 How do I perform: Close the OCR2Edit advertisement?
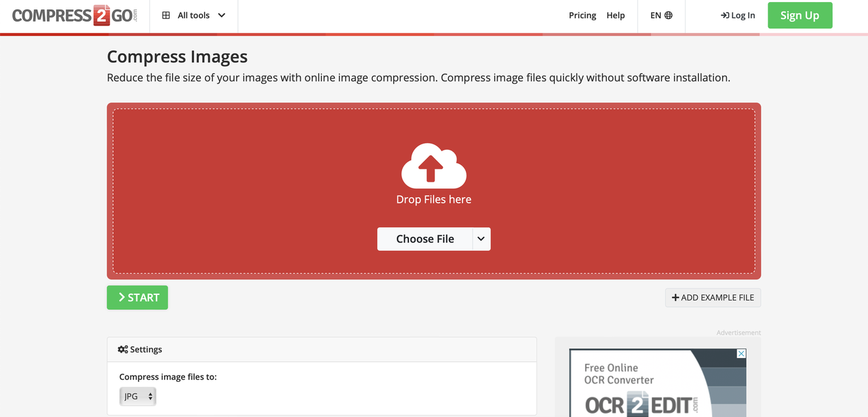coord(741,353)
